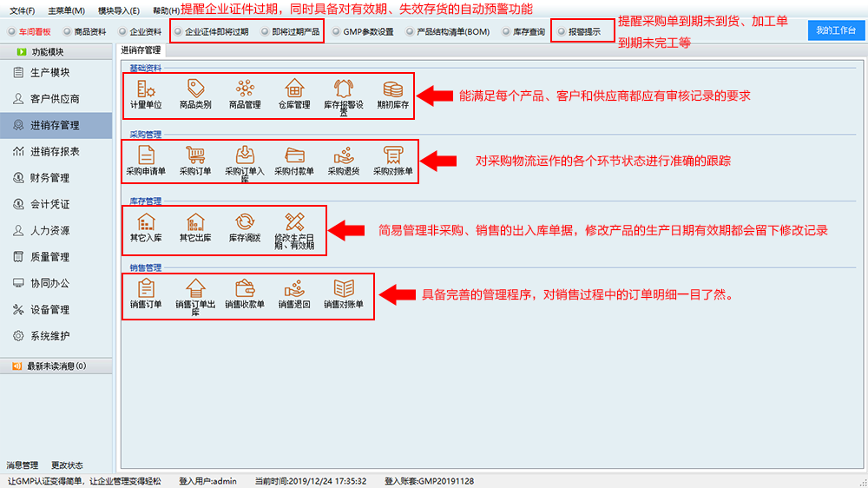
Task: Click the 更改状态 link
Action: coord(67,465)
